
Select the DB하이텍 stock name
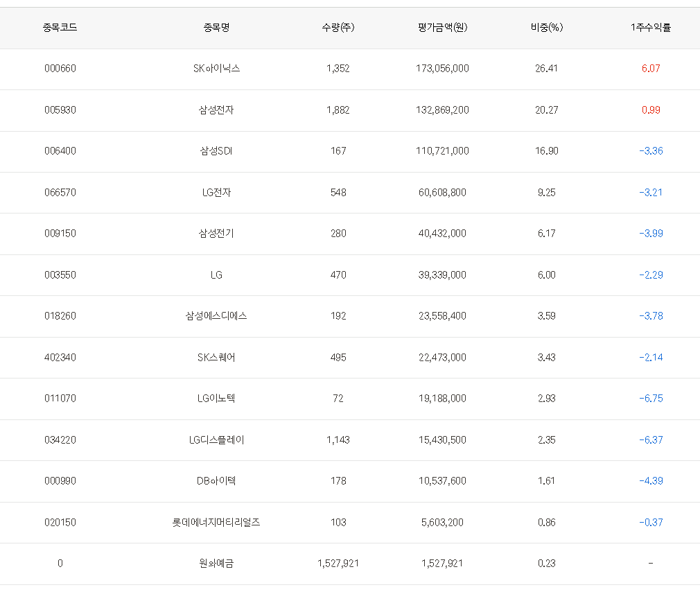pyautogui.click(x=216, y=481)
